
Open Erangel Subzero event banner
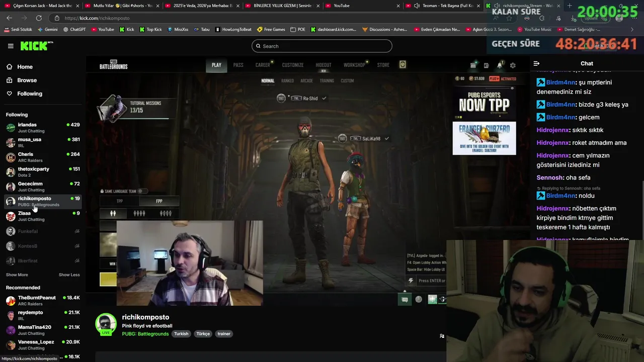point(484,138)
